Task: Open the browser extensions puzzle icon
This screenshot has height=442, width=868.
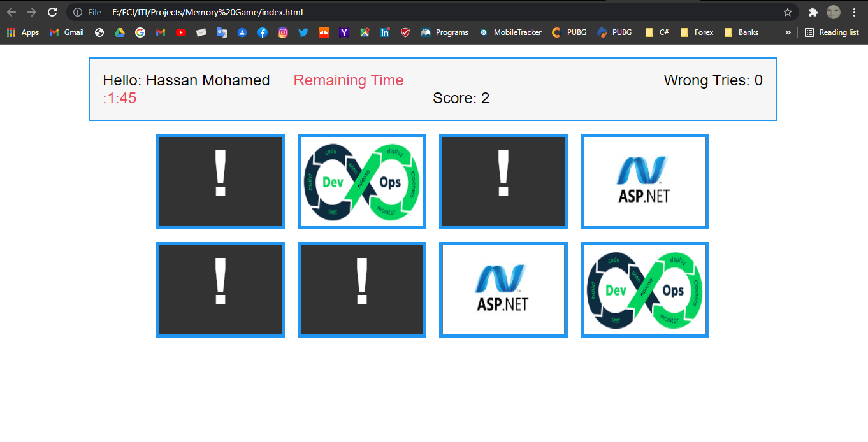Action: point(813,11)
